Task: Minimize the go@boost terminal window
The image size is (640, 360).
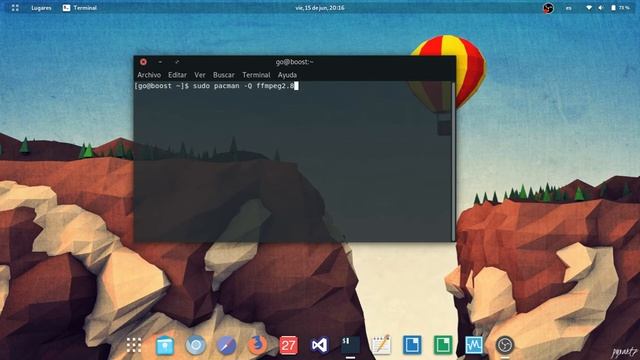Action: click(x=160, y=62)
